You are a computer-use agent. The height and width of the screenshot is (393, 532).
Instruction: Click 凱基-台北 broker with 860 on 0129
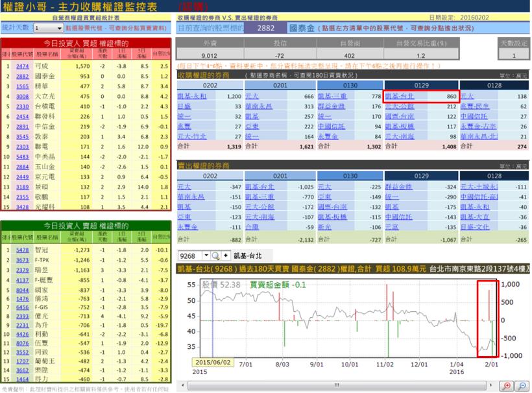pos(400,96)
